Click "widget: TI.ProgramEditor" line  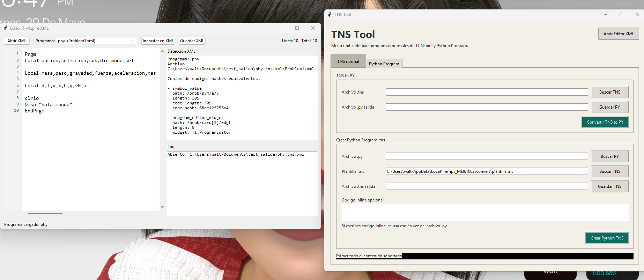point(201,132)
